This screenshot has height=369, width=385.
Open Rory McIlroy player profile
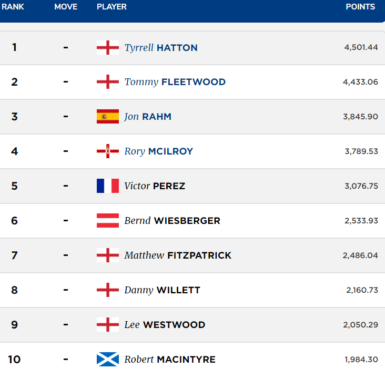click(159, 151)
